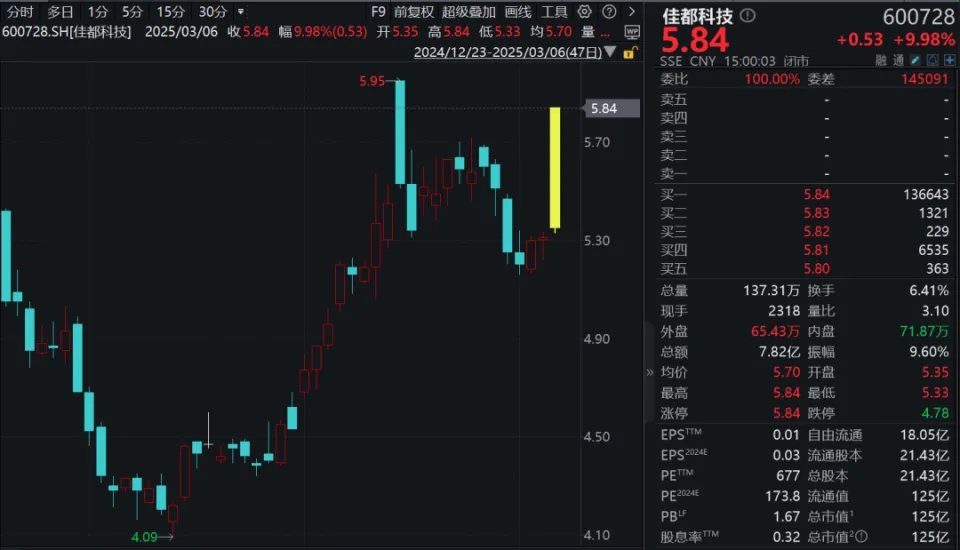Toggle the yellow date range lock

pos(630,52)
